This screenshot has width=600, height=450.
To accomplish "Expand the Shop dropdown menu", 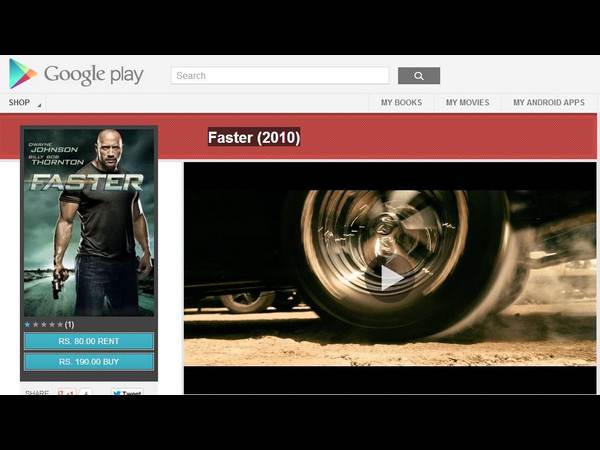I will click(x=20, y=102).
